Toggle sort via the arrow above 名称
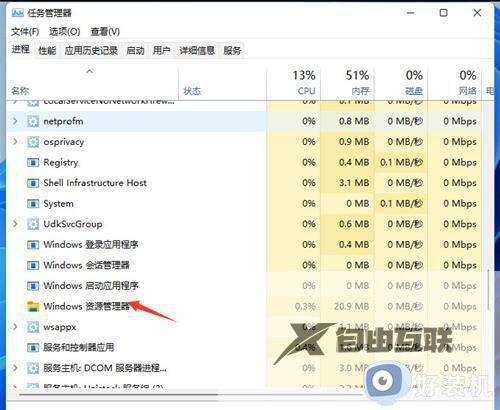 90,71
